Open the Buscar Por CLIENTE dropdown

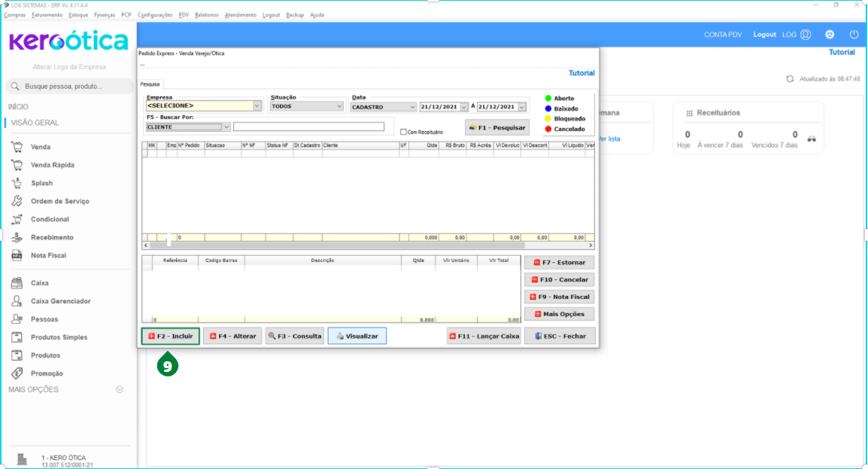tap(226, 126)
